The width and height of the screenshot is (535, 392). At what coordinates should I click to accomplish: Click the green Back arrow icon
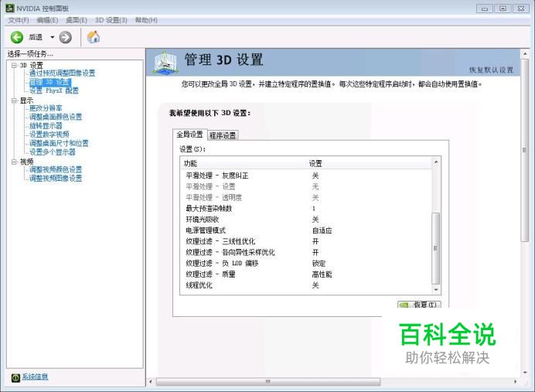(17, 37)
